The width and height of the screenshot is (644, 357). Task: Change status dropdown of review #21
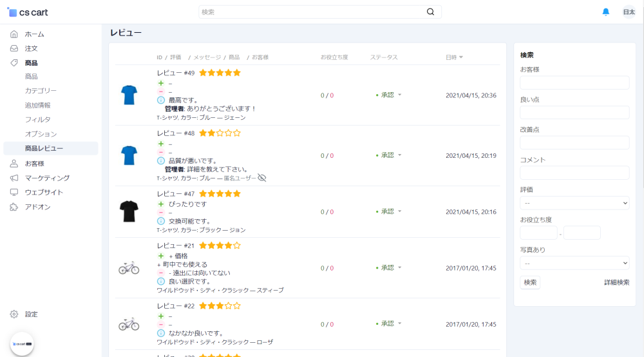pyautogui.click(x=390, y=267)
